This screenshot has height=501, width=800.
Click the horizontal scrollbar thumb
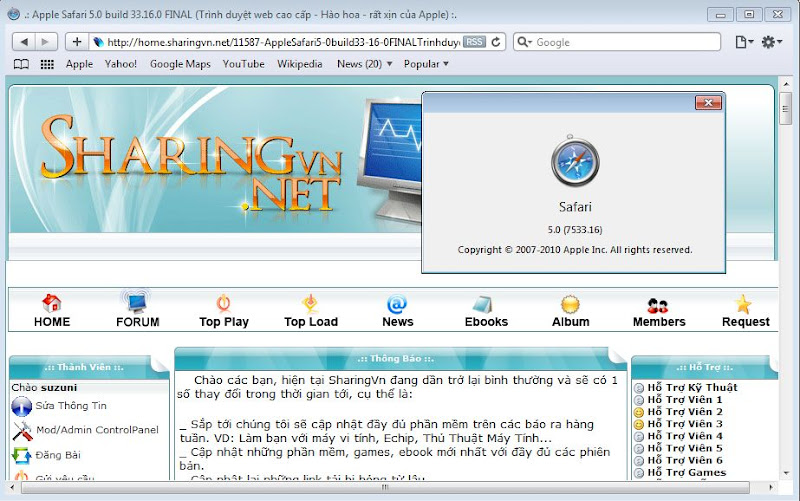385,487
